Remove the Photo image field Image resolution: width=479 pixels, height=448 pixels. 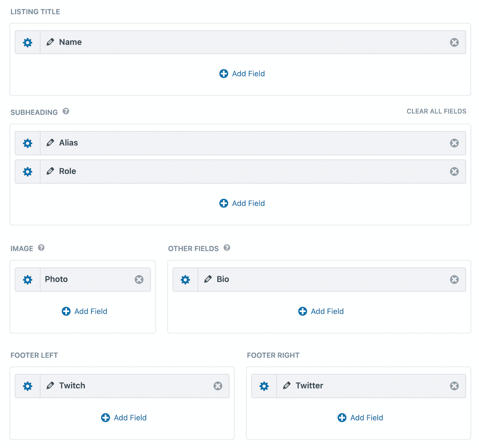[139, 280]
